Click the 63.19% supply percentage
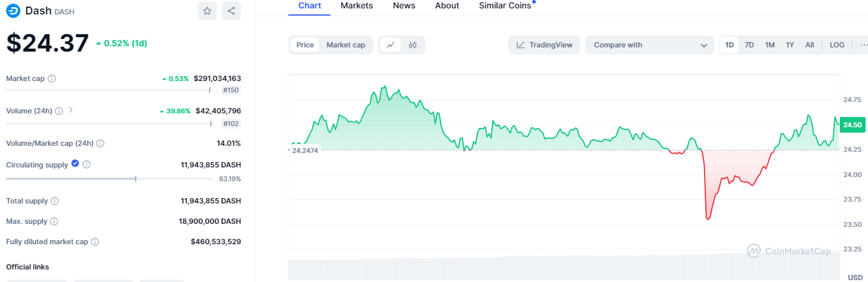Image resolution: width=868 pixels, height=282 pixels. tap(230, 179)
